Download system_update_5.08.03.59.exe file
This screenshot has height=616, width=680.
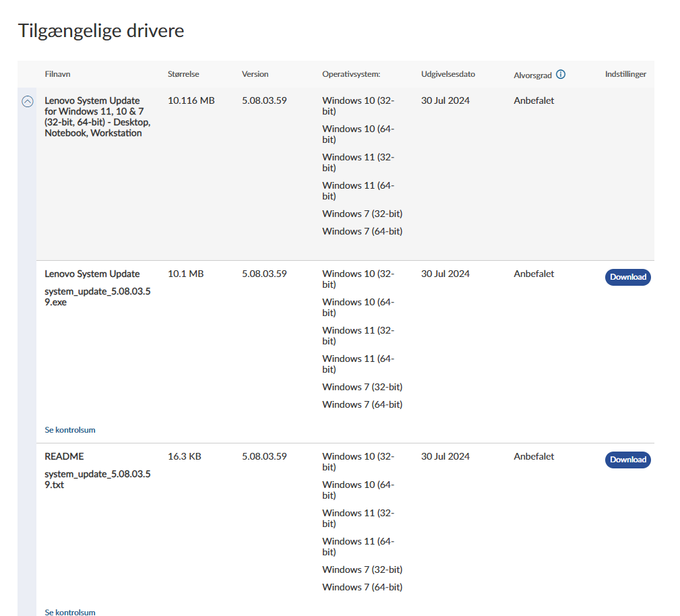[627, 277]
